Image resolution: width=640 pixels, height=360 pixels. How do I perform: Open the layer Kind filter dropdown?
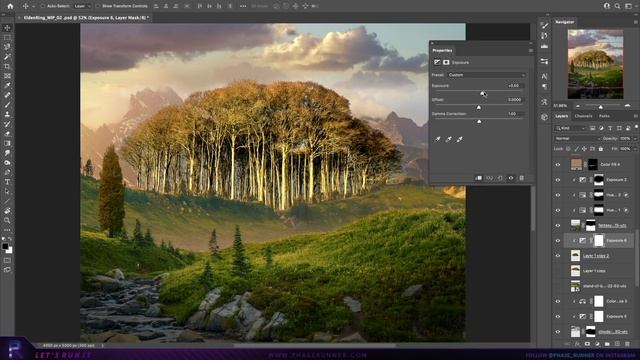570,128
